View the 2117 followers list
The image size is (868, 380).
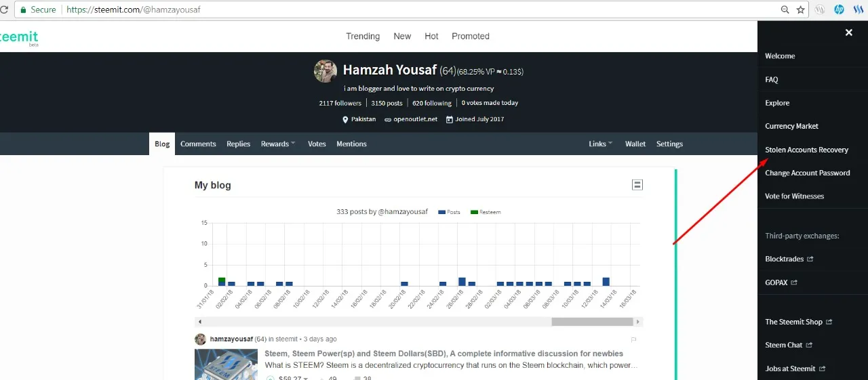pyautogui.click(x=340, y=103)
